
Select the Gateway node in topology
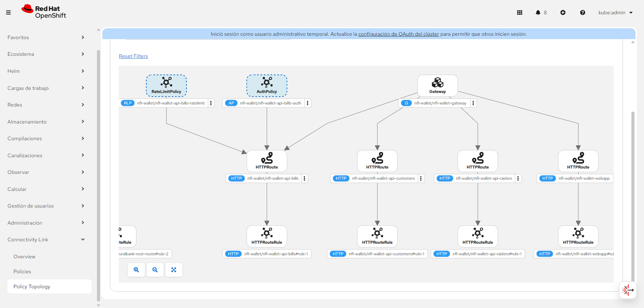437,85
